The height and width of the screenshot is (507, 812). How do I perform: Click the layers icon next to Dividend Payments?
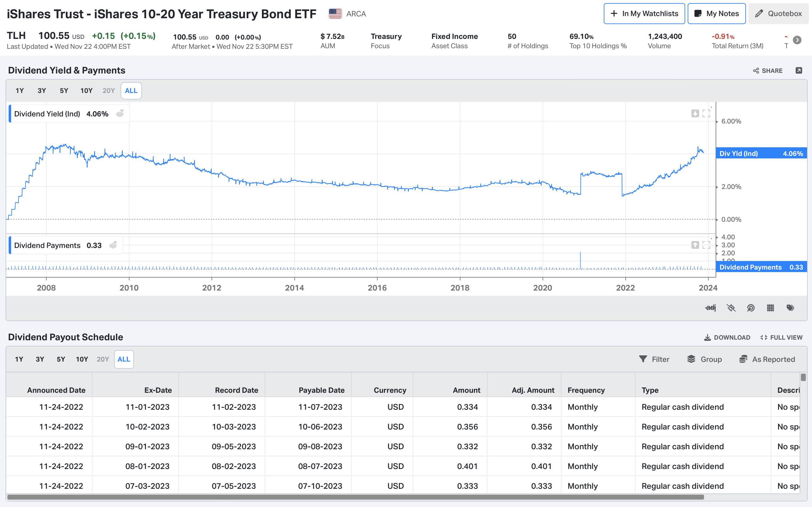[113, 245]
